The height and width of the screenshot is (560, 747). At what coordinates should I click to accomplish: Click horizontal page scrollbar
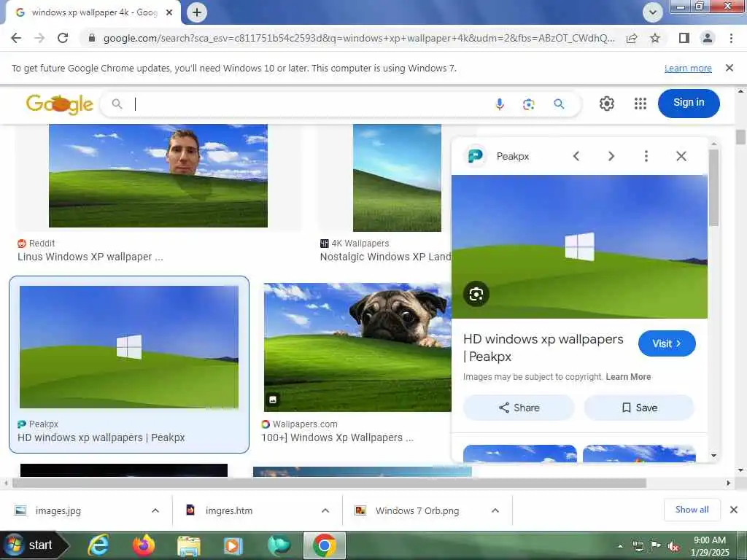[x=329, y=483]
